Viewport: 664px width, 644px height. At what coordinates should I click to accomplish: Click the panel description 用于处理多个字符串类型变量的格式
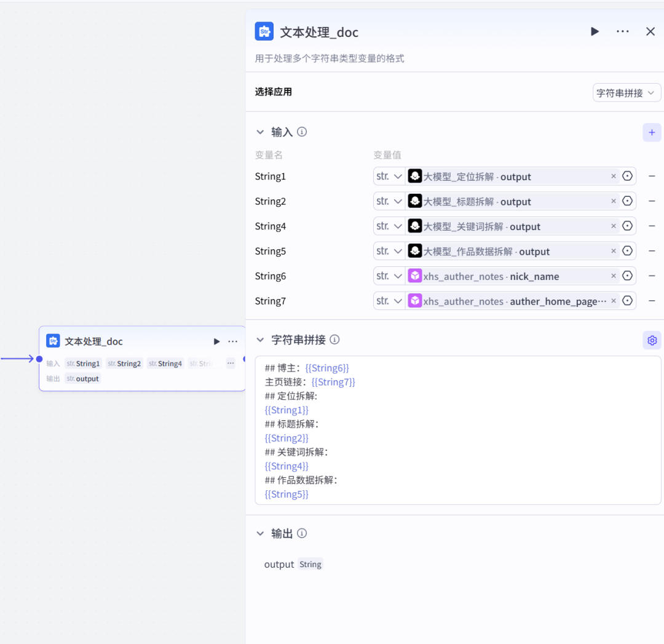coord(330,58)
